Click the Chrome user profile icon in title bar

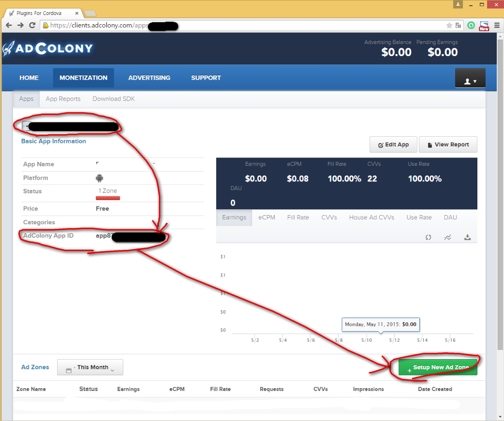[458, 4]
